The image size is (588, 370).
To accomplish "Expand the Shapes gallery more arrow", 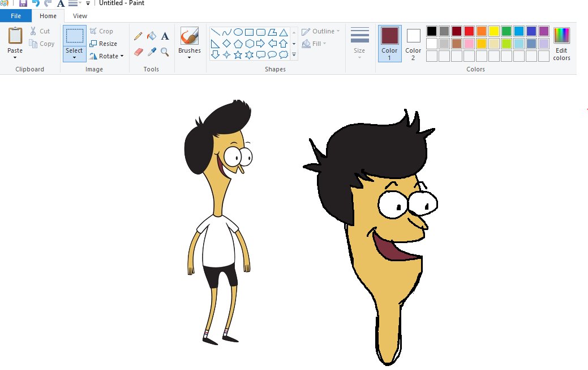I will click(x=294, y=55).
